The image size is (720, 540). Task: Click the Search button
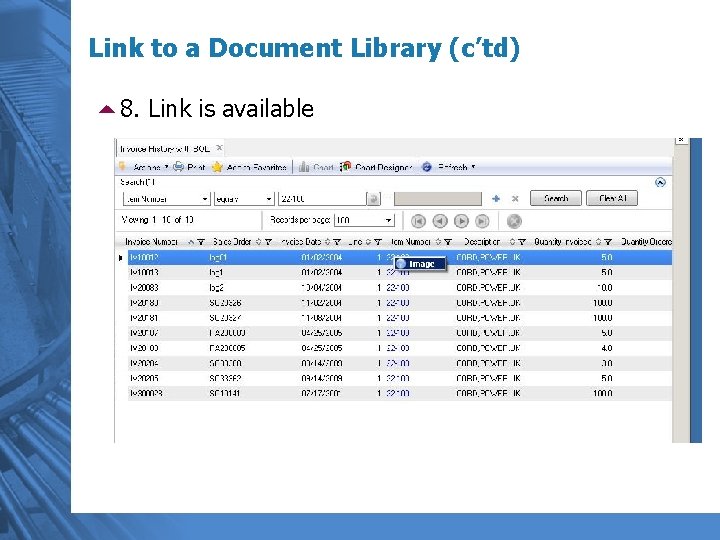coord(556,198)
